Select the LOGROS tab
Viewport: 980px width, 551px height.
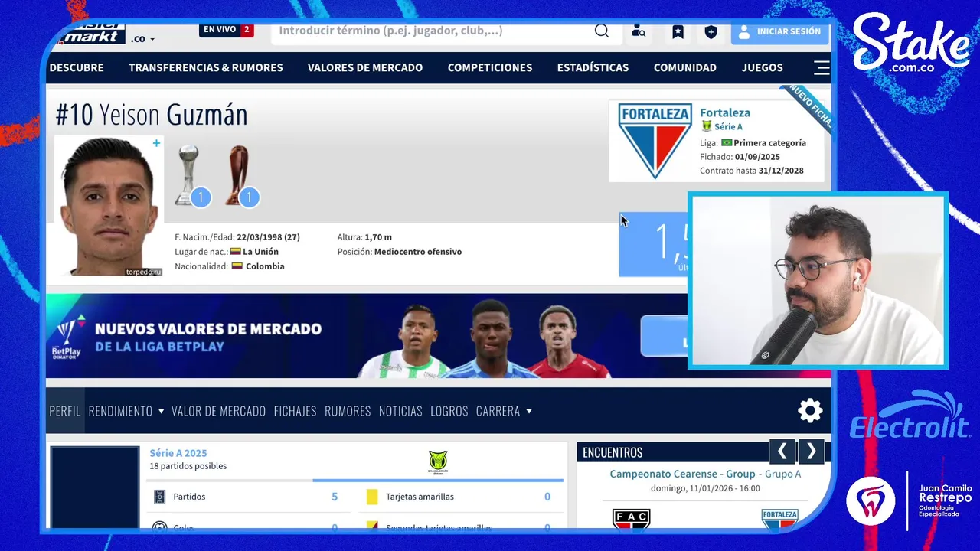[x=449, y=411]
